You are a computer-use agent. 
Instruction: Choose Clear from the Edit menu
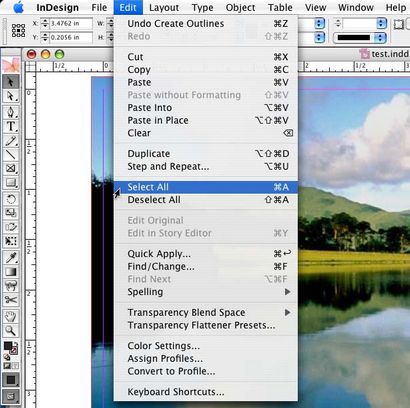click(x=206, y=133)
